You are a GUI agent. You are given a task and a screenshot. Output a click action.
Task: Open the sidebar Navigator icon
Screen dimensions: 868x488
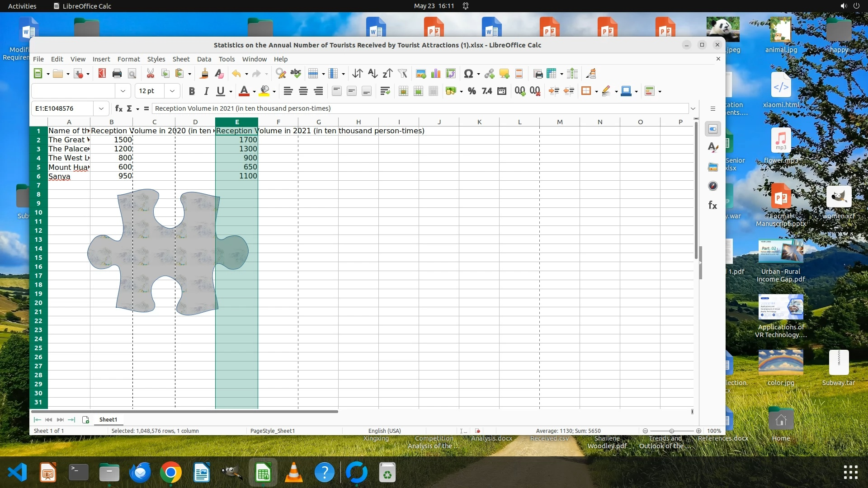pos(713,186)
